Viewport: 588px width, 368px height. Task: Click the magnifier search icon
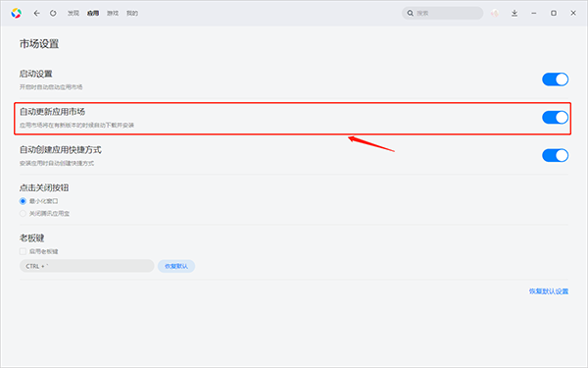[x=411, y=13]
